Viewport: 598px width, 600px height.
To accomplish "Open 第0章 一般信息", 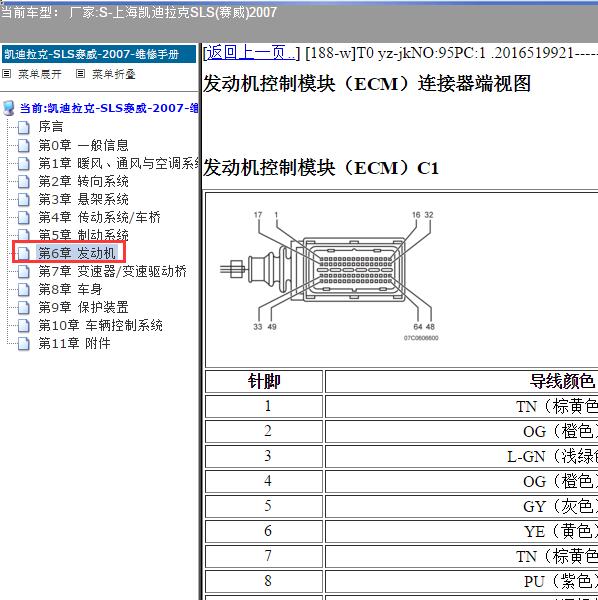I will click(x=83, y=145).
